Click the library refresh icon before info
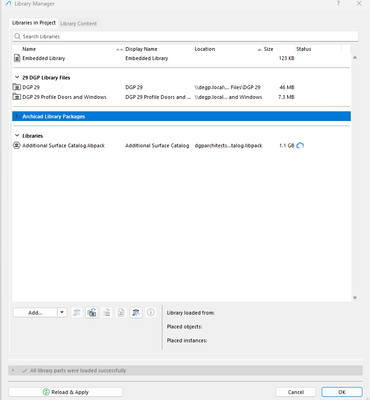370x400 pixels. [136, 312]
